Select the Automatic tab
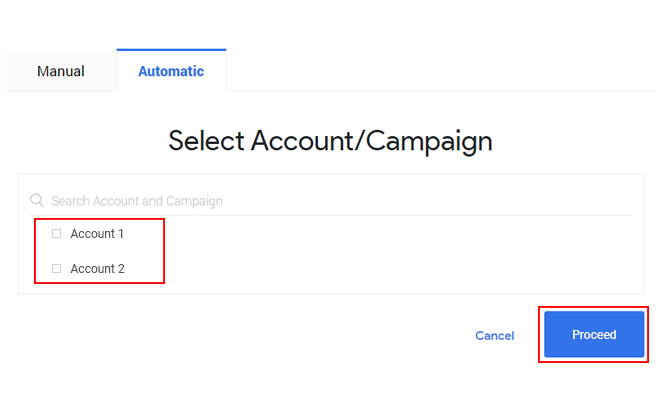This screenshot has height=411, width=661. tap(171, 71)
